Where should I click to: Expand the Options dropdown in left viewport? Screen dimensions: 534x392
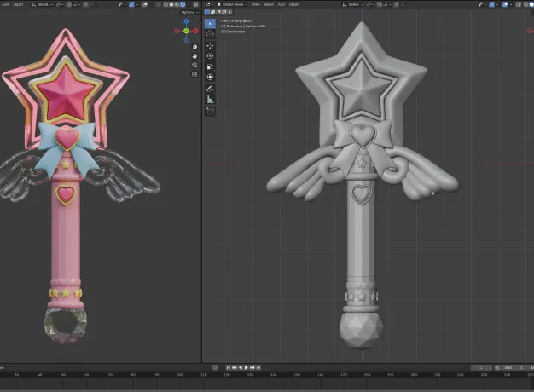(190, 12)
